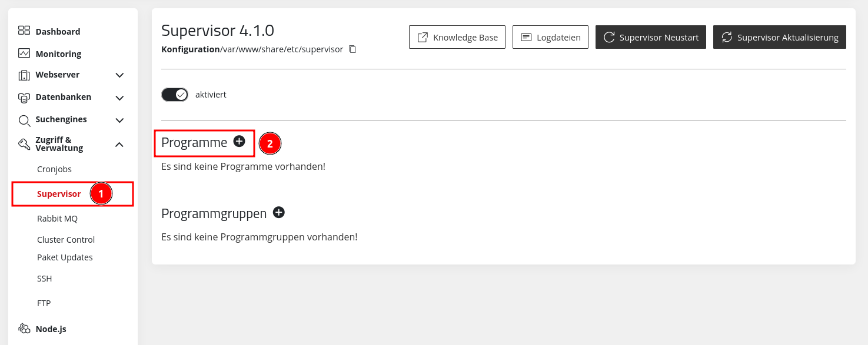The height and width of the screenshot is (345, 868).
Task: Click the Suchengines magnifier icon
Action: click(x=24, y=120)
